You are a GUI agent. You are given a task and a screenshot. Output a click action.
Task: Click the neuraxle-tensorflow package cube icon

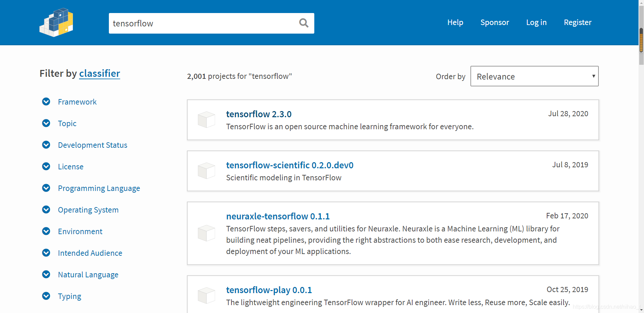(206, 233)
